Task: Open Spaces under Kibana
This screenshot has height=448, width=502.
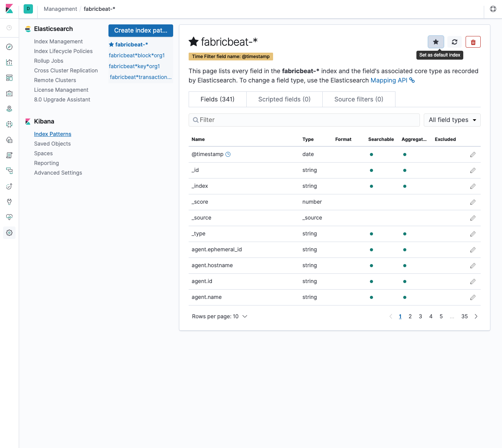Action: point(43,153)
